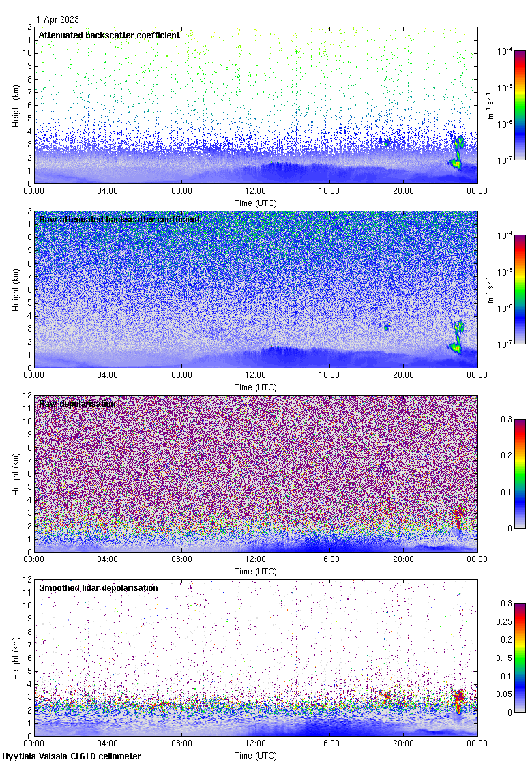Click the '12:00' tick label under the top plot
532x764 pixels.
click(255, 191)
